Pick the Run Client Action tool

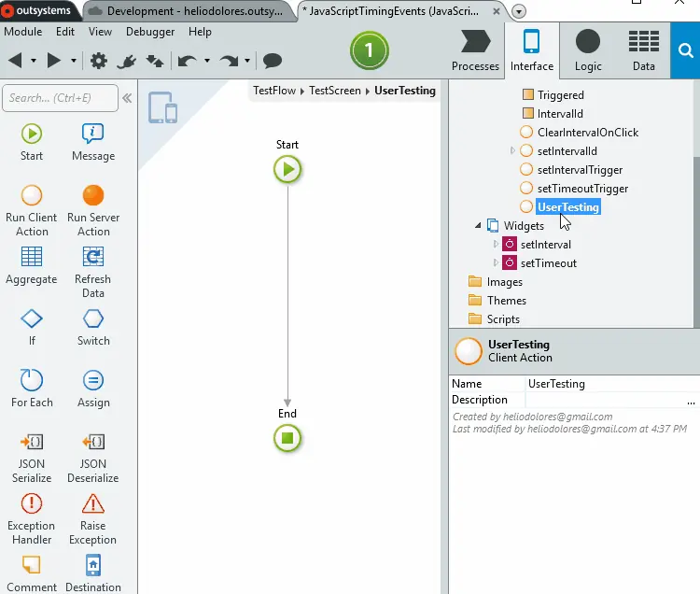[x=31, y=211]
